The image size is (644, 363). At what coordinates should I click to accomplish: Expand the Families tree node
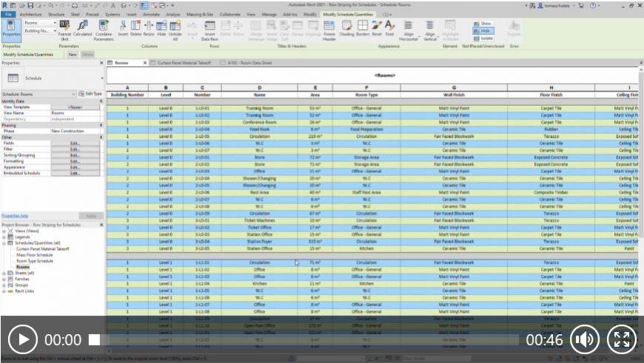tap(4, 279)
